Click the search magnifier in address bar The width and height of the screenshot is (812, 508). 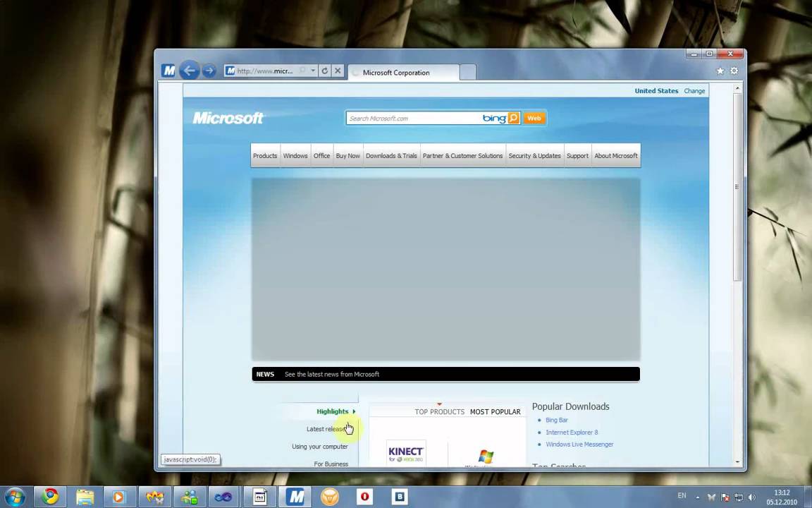[x=302, y=71]
